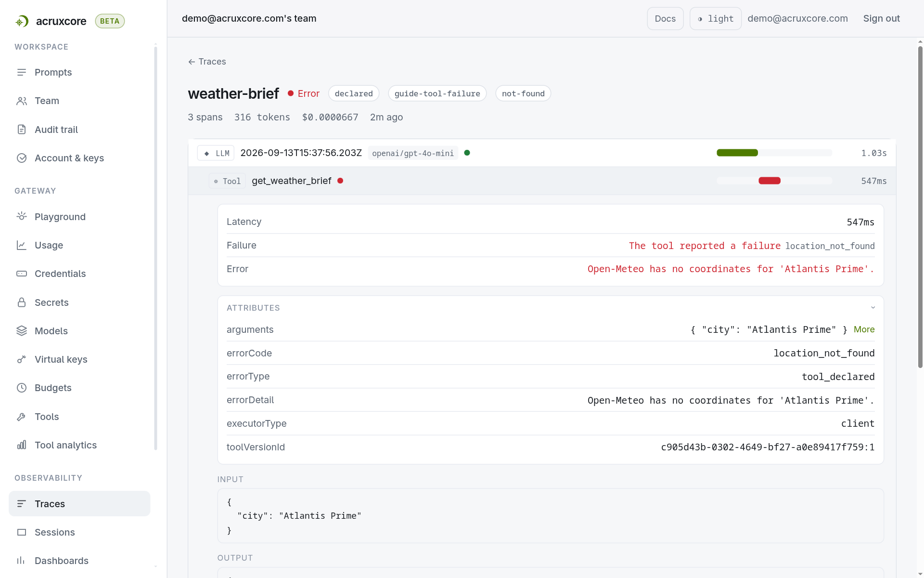The image size is (924, 578).
Task: Open Dashboards in sidebar
Action: click(x=62, y=561)
